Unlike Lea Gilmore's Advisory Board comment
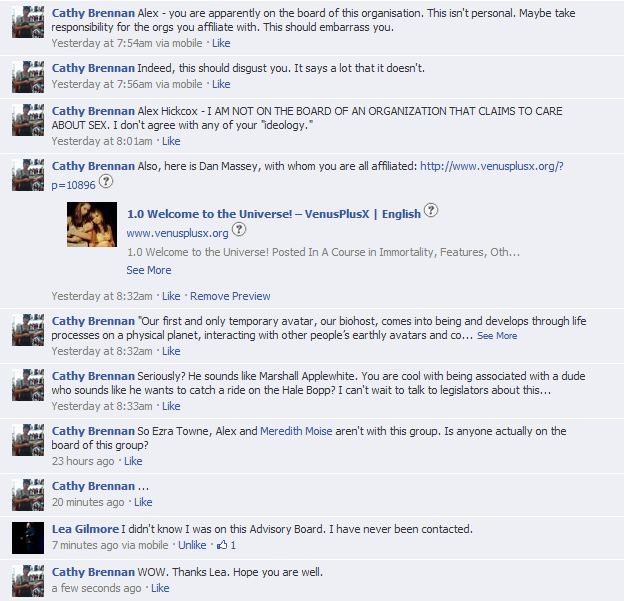The height and width of the screenshot is (601, 625). 192,545
